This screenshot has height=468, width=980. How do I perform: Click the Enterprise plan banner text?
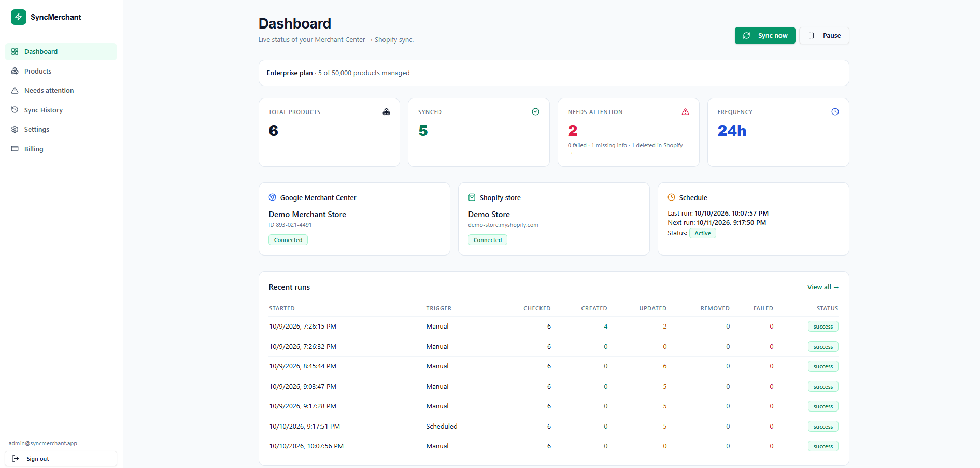338,73
